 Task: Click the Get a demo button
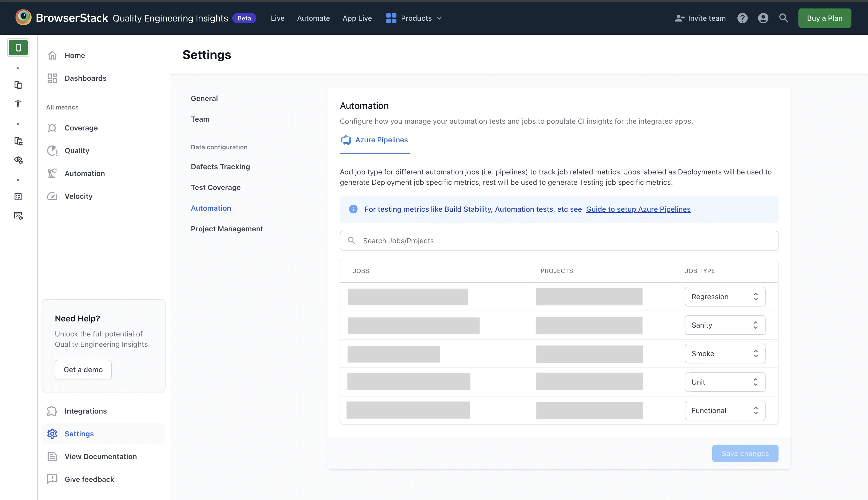click(x=83, y=369)
